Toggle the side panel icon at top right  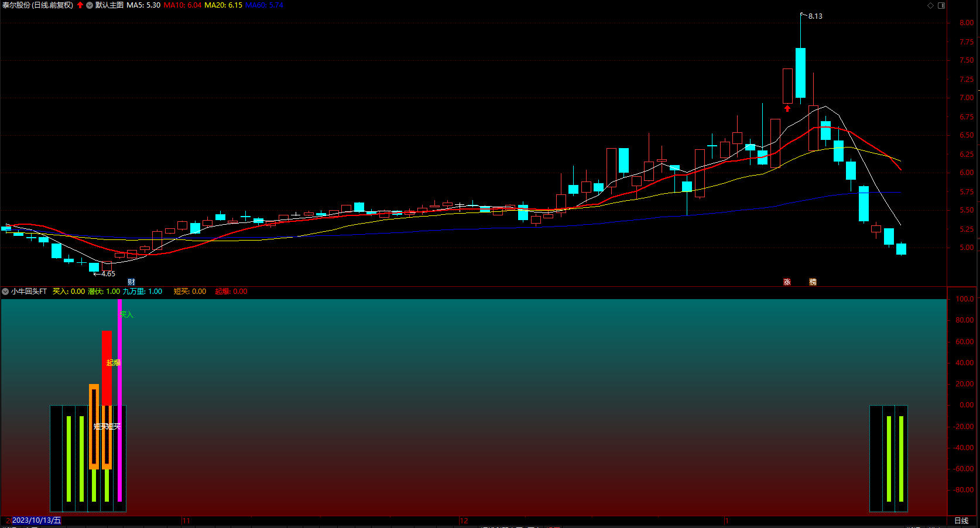click(941, 5)
